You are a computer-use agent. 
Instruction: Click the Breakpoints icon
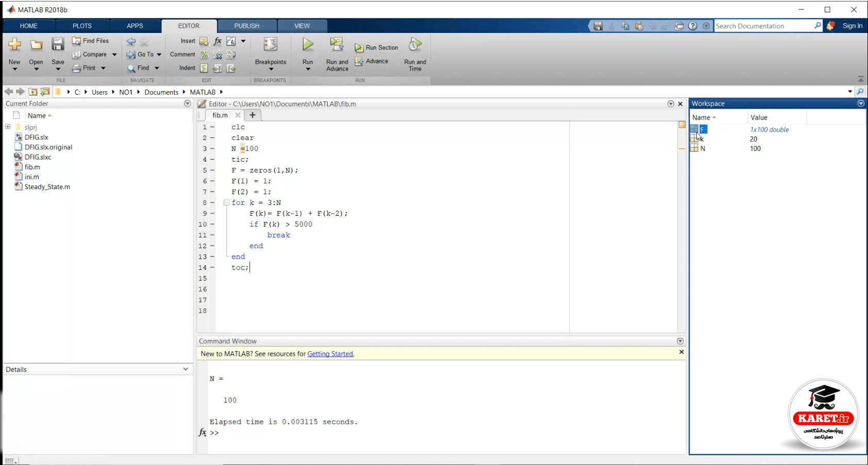click(271, 45)
